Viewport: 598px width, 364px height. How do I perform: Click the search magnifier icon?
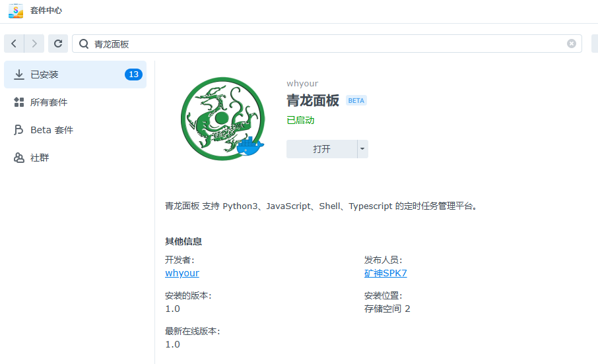tap(84, 44)
